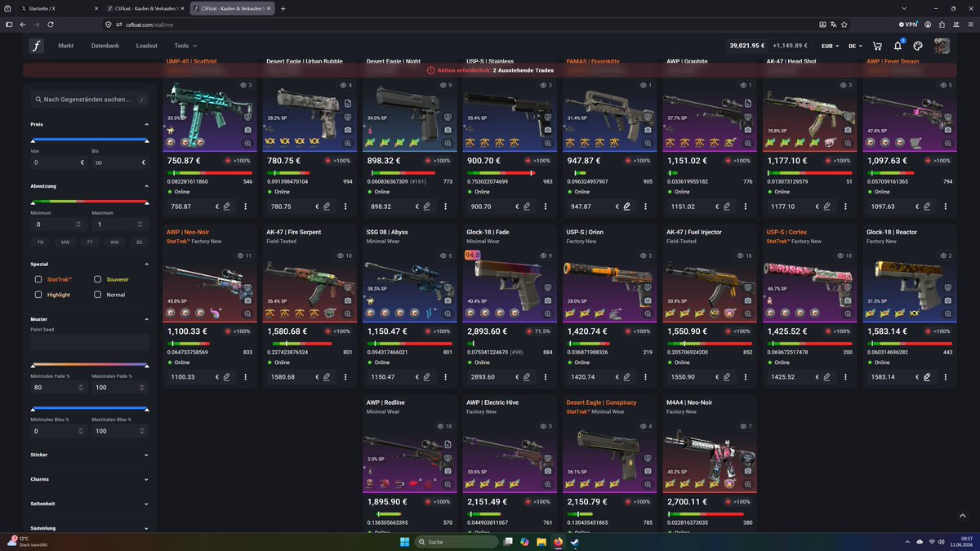Toggle the BS wear filter chip
Image resolution: width=980 pixels, height=551 pixels.
tap(139, 242)
